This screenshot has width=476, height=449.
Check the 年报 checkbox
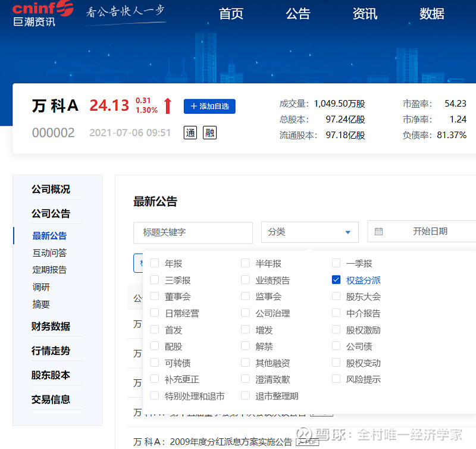click(x=155, y=263)
